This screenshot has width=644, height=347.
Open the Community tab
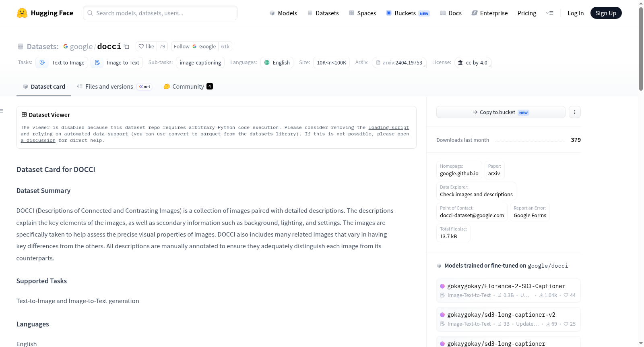[188, 86]
